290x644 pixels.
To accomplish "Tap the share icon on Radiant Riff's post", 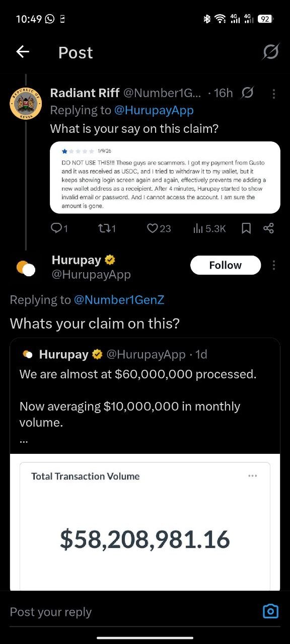I will point(268,228).
